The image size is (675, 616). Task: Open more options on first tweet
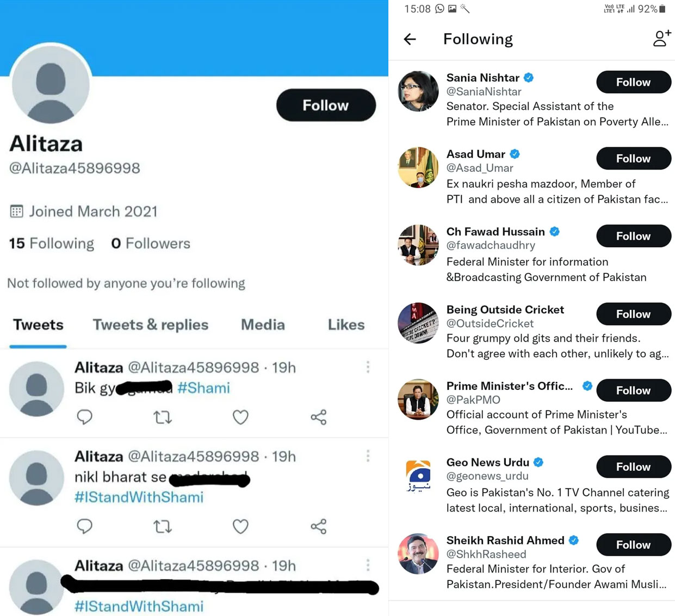(x=368, y=368)
